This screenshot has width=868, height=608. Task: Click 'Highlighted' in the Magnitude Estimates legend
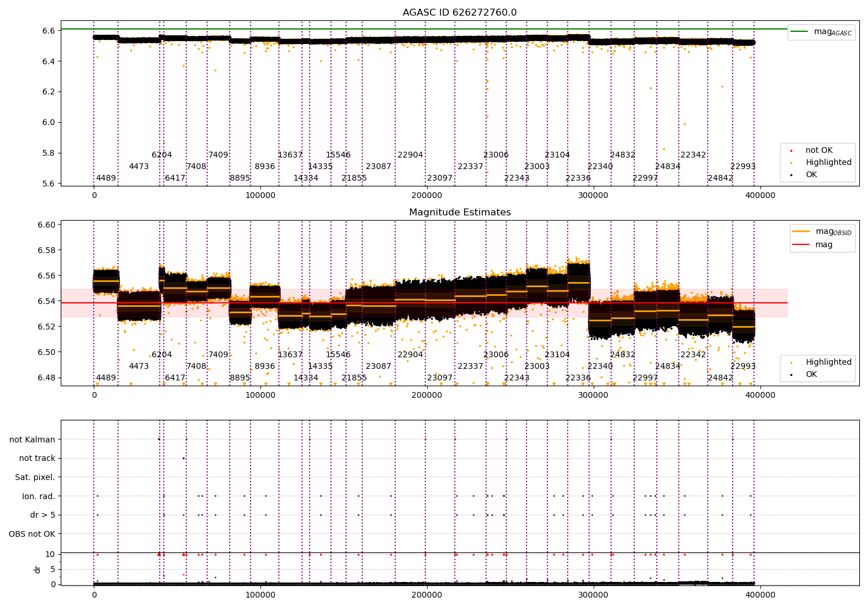[829, 362]
